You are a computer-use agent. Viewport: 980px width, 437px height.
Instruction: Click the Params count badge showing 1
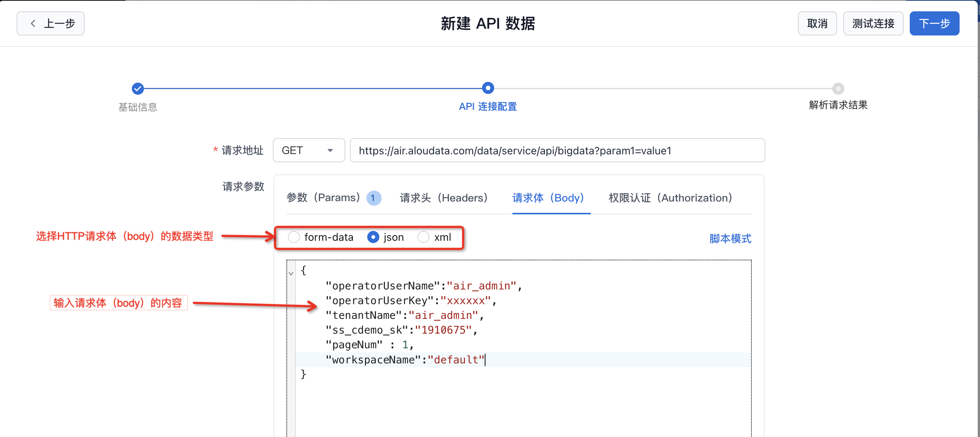point(373,198)
